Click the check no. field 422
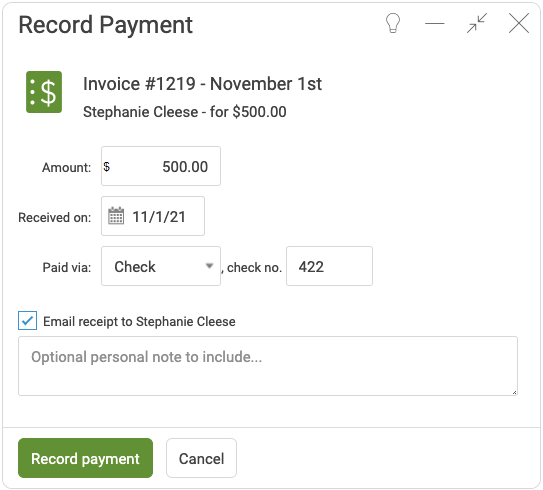This screenshot has width=543, height=490. pos(329,266)
